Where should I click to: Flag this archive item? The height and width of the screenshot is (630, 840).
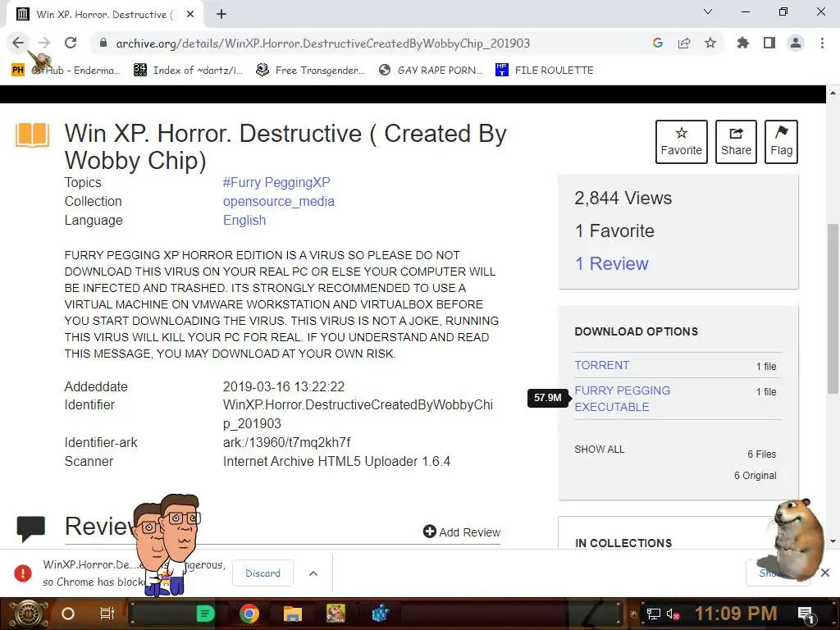(781, 142)
